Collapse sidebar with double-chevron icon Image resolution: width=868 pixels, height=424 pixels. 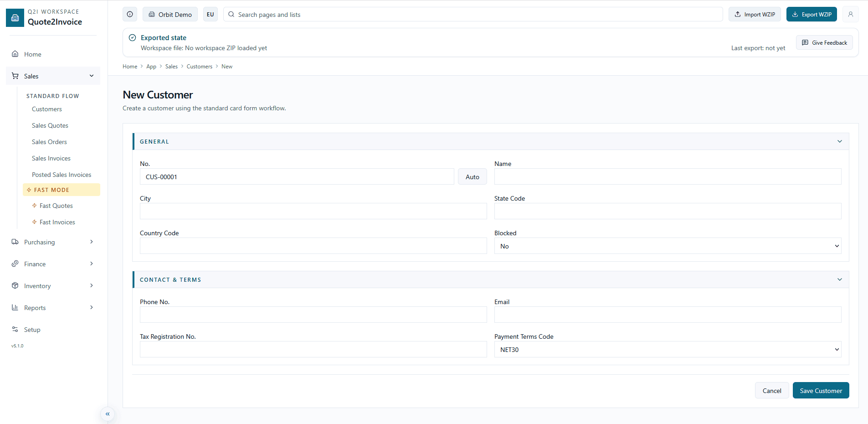tap(108, 414)
